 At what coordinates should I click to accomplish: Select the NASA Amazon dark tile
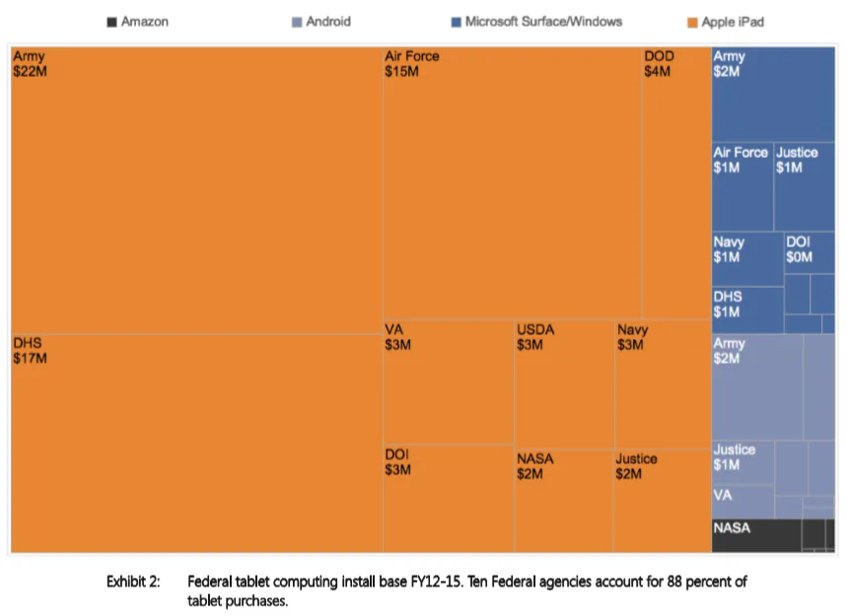coord(756,535)
